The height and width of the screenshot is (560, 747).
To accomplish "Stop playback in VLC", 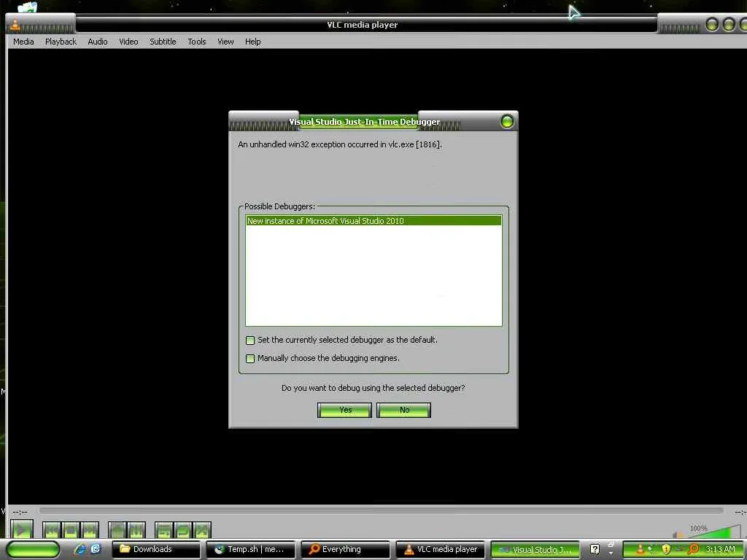I will click(71, 530).
